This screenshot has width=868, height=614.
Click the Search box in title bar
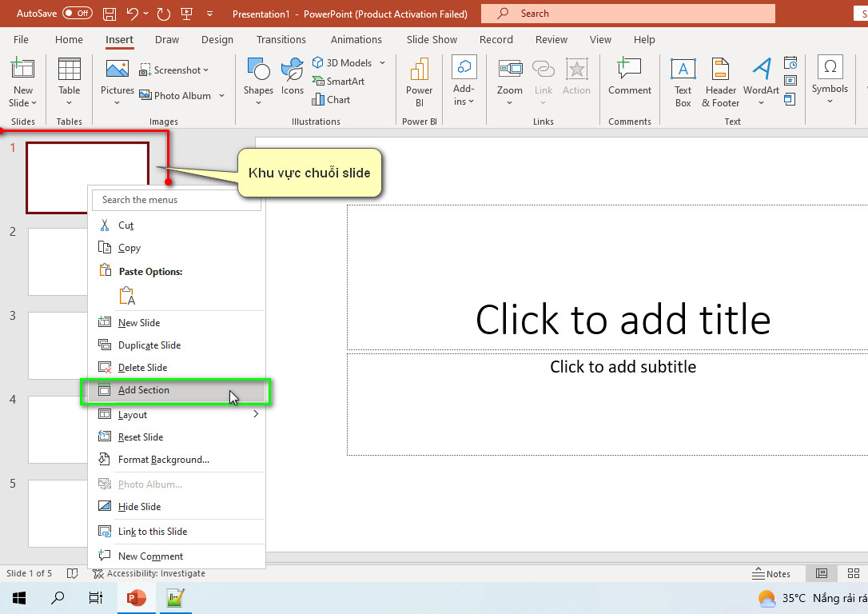coord(627,14)
